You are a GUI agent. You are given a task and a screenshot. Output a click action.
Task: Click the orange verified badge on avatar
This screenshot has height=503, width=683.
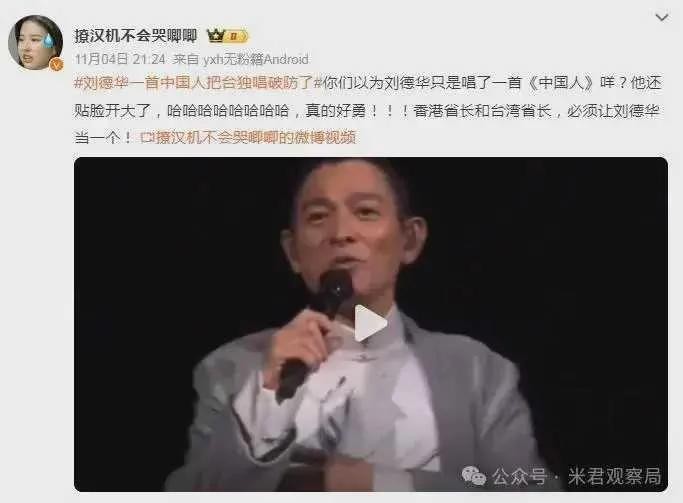[x=56, y=64]
